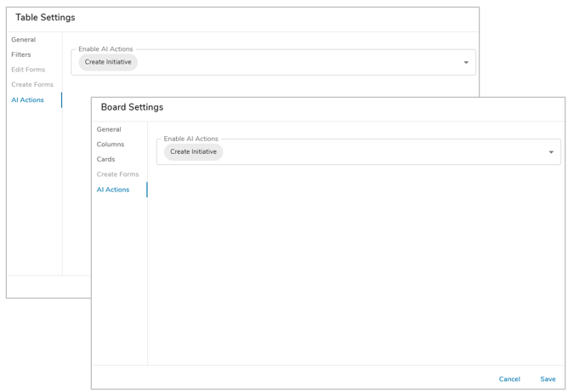
Task: Click the Board Settings dialog title
Action: [x=132, y=107]
